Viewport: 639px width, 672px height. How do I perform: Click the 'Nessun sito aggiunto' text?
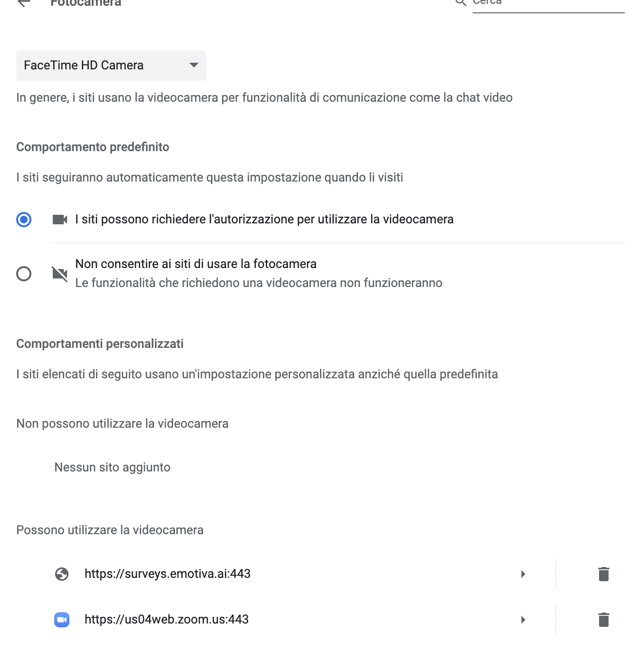(112, 468)
